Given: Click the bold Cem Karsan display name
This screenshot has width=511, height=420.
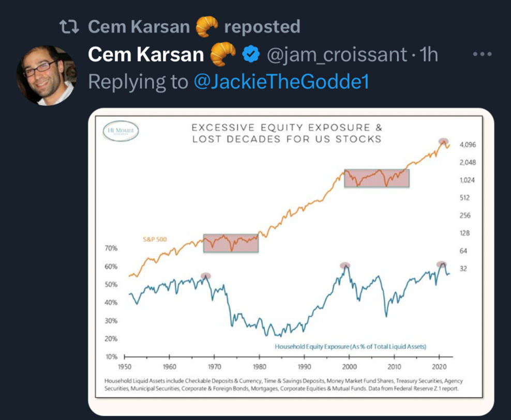Looking at the screenshot, I should coord(146,54).
